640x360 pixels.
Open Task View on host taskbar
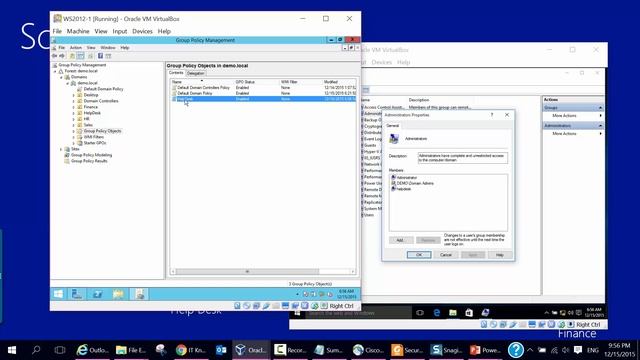pyautogui.click(x=60, y=350)
